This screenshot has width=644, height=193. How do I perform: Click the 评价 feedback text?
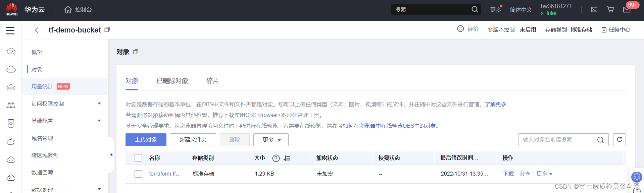click(x=473, y=29)
